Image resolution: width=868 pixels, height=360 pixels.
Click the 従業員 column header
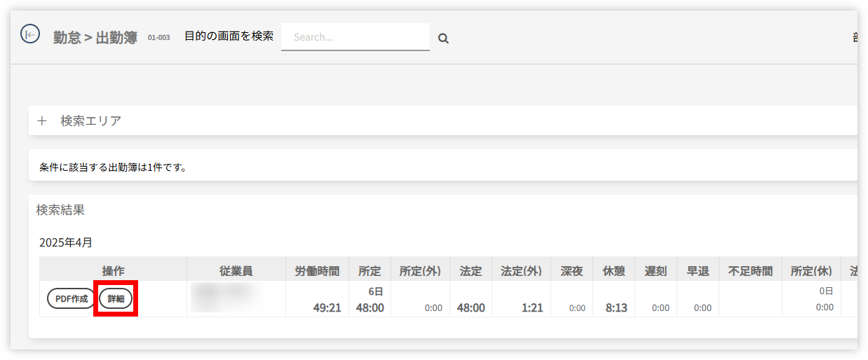(236, 271)
